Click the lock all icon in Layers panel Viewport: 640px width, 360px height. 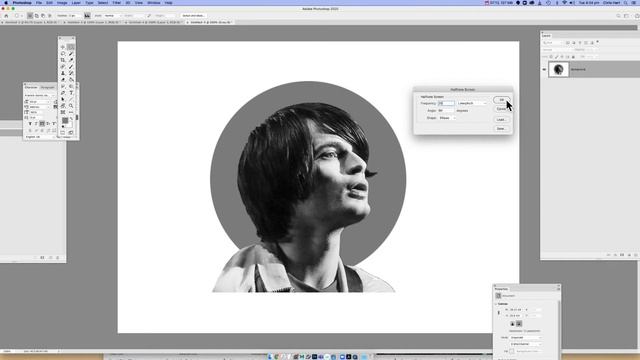pyautogui.click(x=573, y=57)
